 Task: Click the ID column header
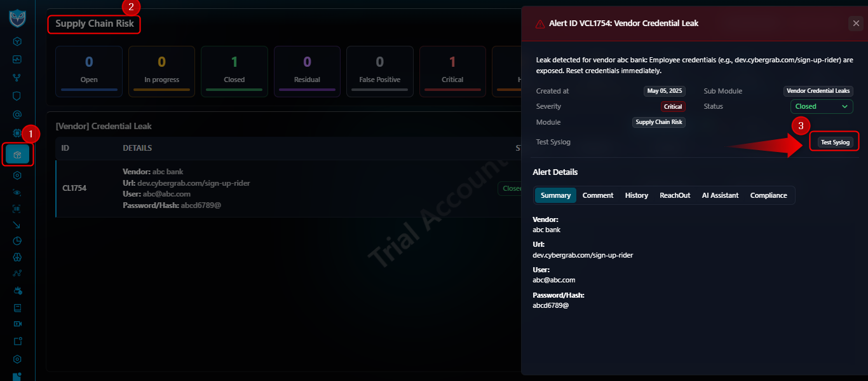pos(65,148)
